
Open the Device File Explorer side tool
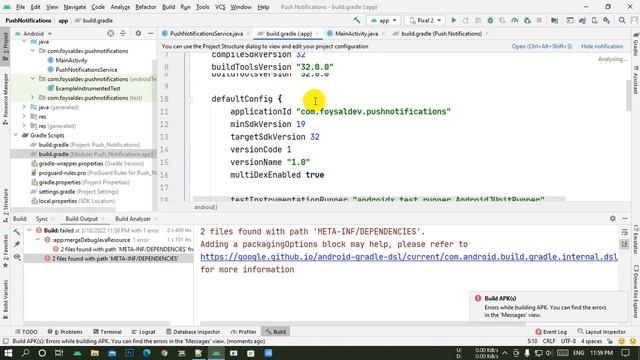pyautogui.click(x=636, y=291)
